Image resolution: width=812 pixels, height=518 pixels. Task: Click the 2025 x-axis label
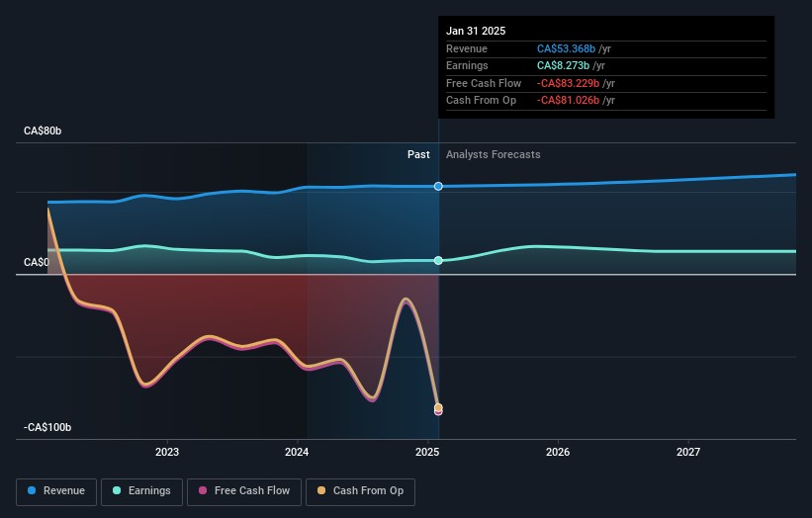click(x=427, y=453)
